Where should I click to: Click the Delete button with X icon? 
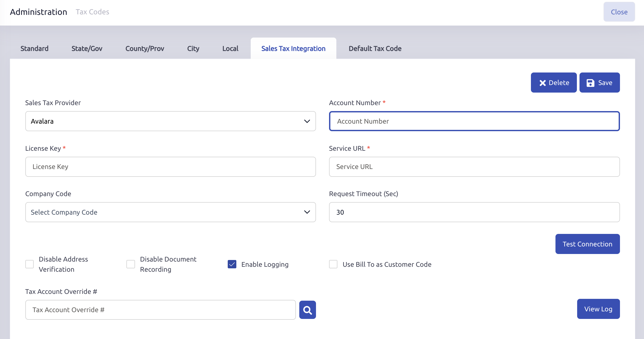click(x=554, y=83)
